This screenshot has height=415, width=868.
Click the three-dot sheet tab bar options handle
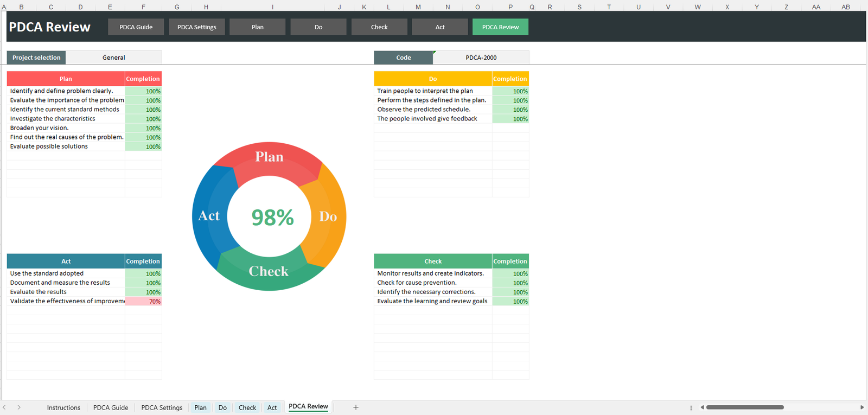pyautogui.click(x=691, y=407)
